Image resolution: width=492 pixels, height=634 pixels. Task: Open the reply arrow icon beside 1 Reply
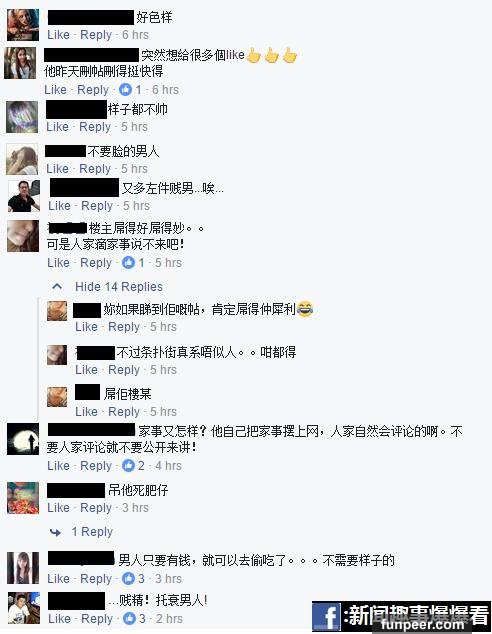(55, 533)
